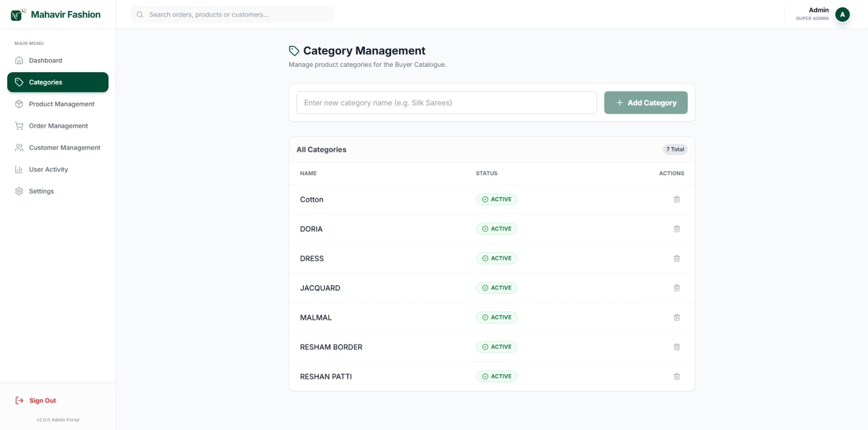This screenshot has width=868, height=430.
Task: Open Settings from the sidebar
Action: [41, 191]
